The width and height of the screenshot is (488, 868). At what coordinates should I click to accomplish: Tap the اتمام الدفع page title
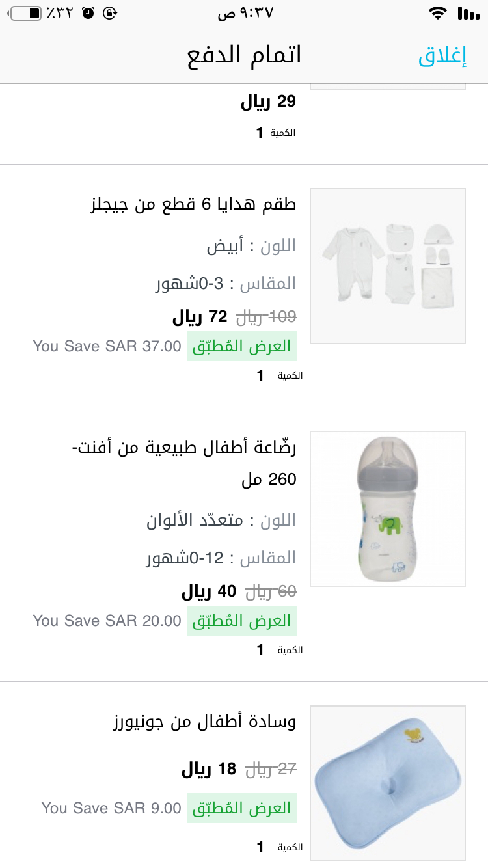coord(244,56)
